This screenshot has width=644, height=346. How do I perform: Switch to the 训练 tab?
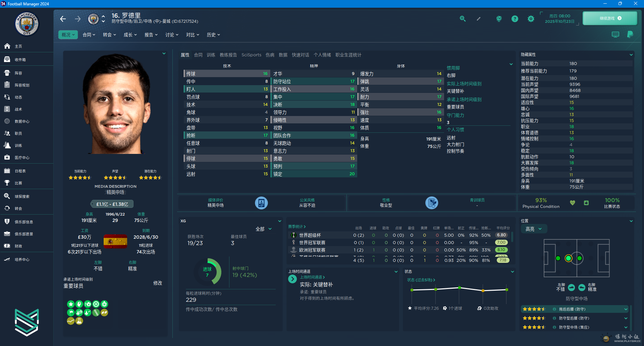[211, 55]
